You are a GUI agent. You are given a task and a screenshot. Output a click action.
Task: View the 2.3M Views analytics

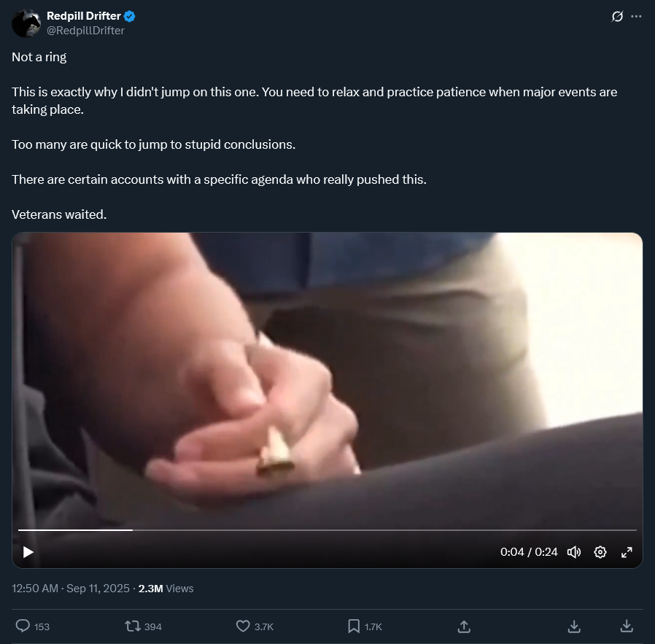[x=166, y=589]
